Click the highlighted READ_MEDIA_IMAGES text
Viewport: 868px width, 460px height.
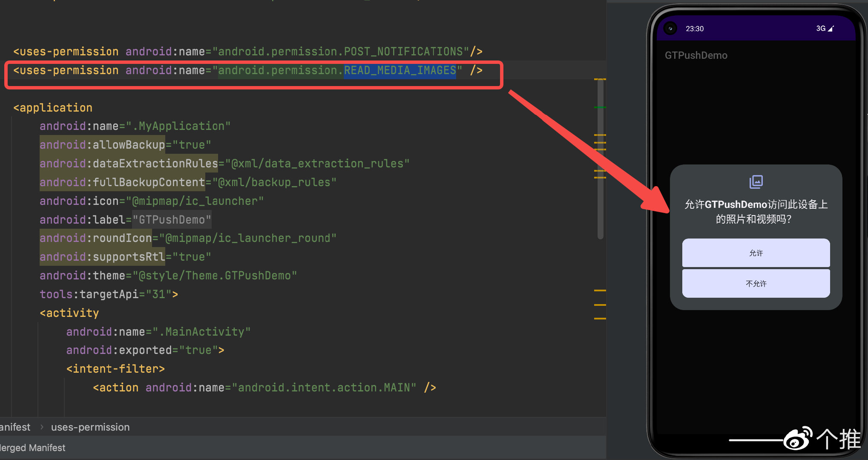[400, 70]
